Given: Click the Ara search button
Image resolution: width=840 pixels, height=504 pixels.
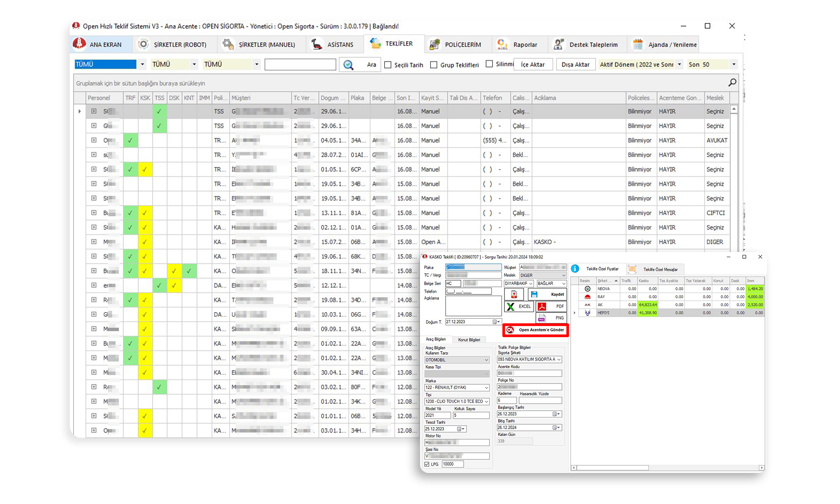Looking at the screenshot, I should [360, 65].
